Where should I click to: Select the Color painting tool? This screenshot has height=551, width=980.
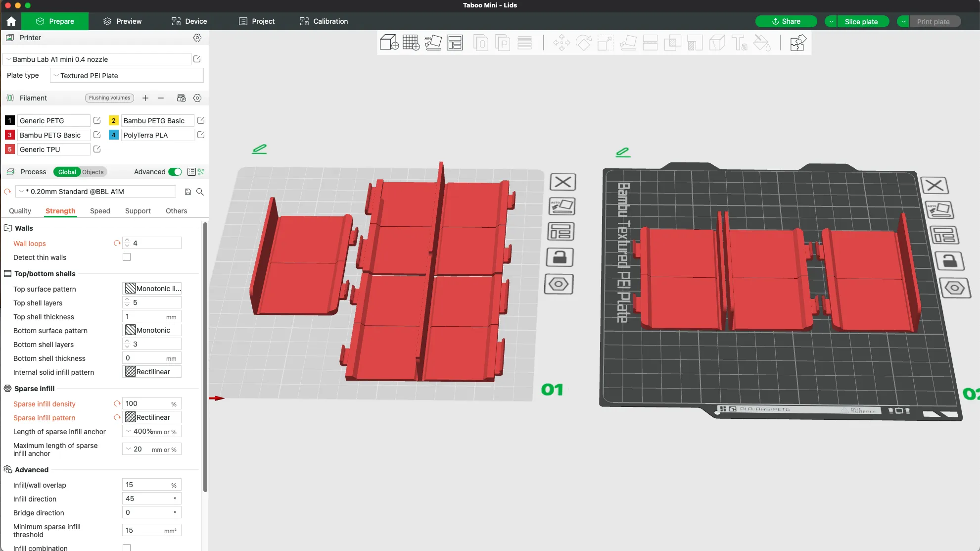(x=762, y=43)
